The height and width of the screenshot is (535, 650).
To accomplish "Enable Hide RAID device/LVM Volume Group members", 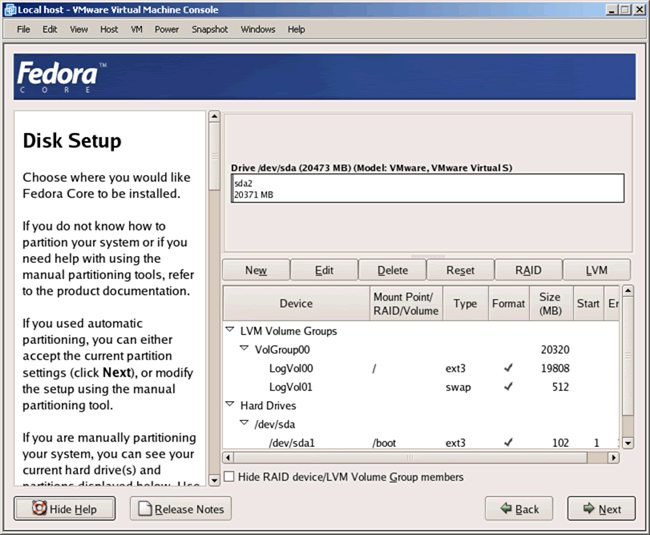I will (231, 477).
